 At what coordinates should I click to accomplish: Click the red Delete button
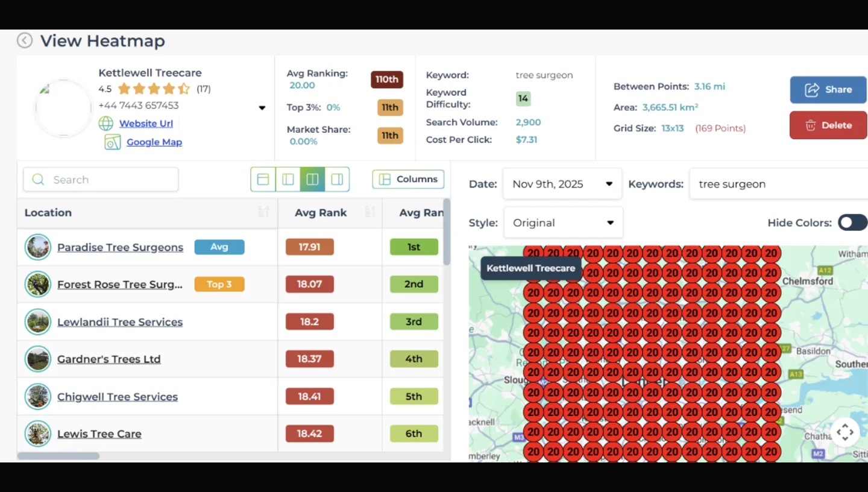tap(828, 125)
